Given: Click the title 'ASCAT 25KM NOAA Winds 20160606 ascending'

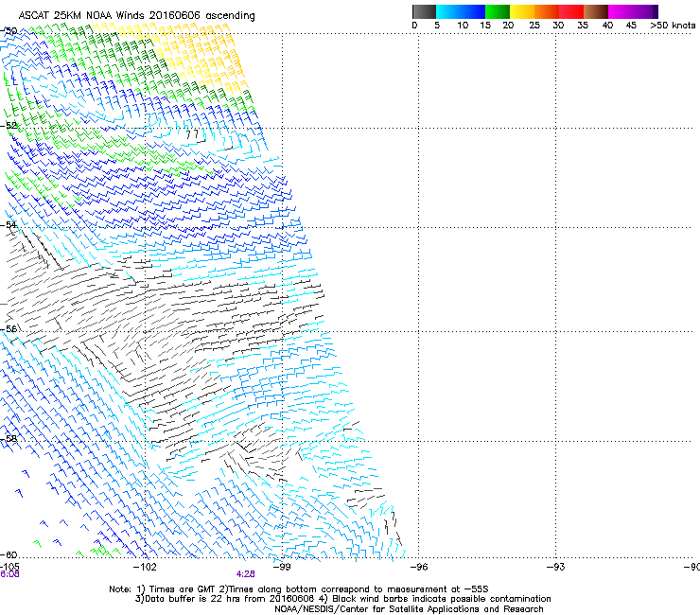Looking at the screenshot, I should tap(136, 16).
